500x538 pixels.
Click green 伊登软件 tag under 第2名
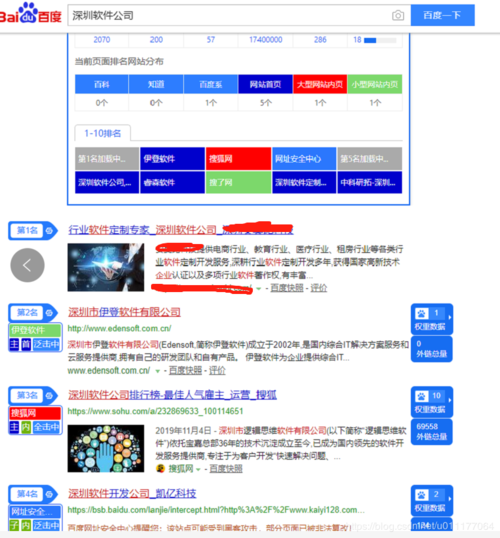(x=35, y=330)
